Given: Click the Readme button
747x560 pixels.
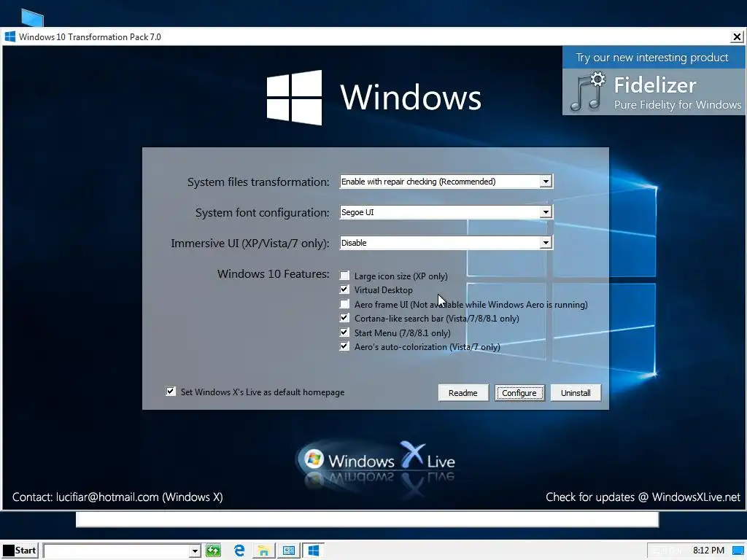Looking at the screenshot, I should coord(463,393).
